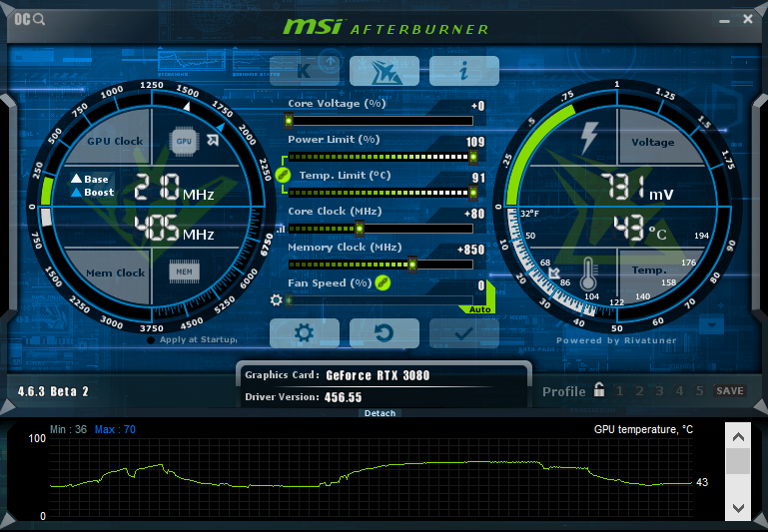Click the Core Voltage slider handle

(x=289, y=121)
